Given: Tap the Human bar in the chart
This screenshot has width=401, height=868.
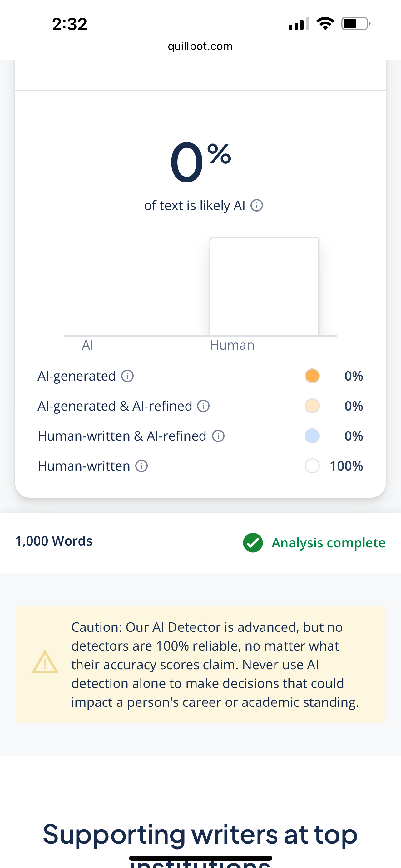Looking at the screenshot, I should (x=264, y=287).
